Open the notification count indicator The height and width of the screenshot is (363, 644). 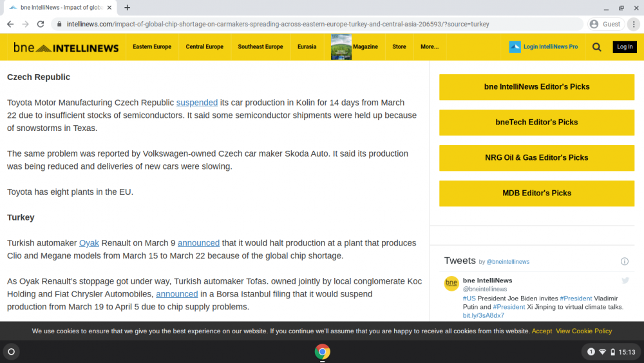591,352
